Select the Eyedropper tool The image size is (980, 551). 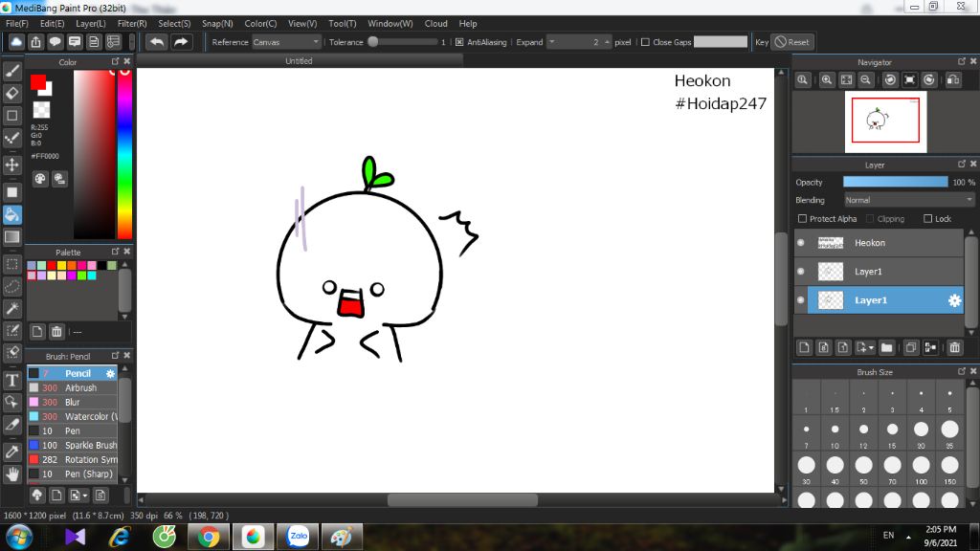coord(11,452)
